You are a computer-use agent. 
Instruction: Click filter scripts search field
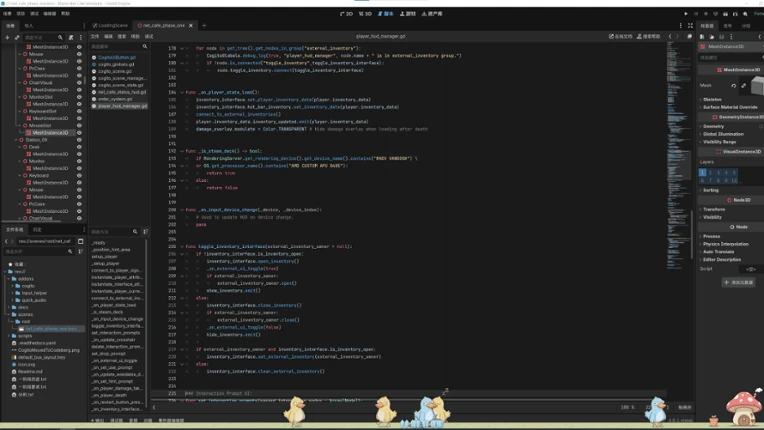[119, 46]
